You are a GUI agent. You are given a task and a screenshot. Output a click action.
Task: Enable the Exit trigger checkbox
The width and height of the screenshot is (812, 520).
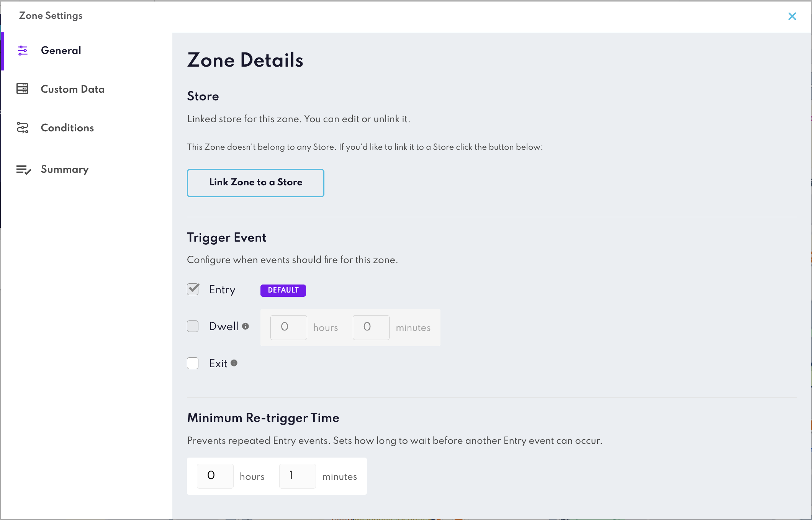pos(193,363)
